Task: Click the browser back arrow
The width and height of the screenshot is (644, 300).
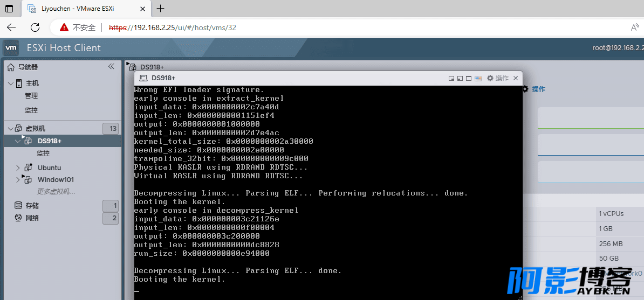Action: pos(11,27)
